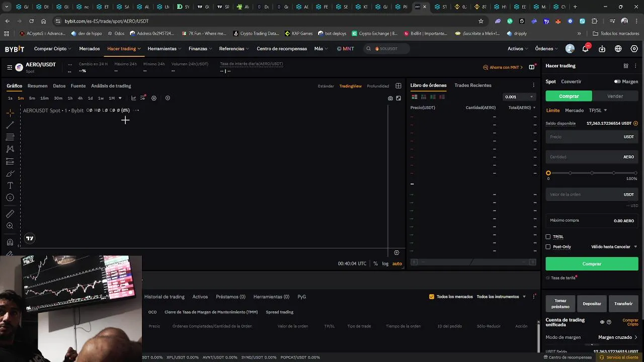Take a chart snapshot with camera icon

tap(390, 98)
